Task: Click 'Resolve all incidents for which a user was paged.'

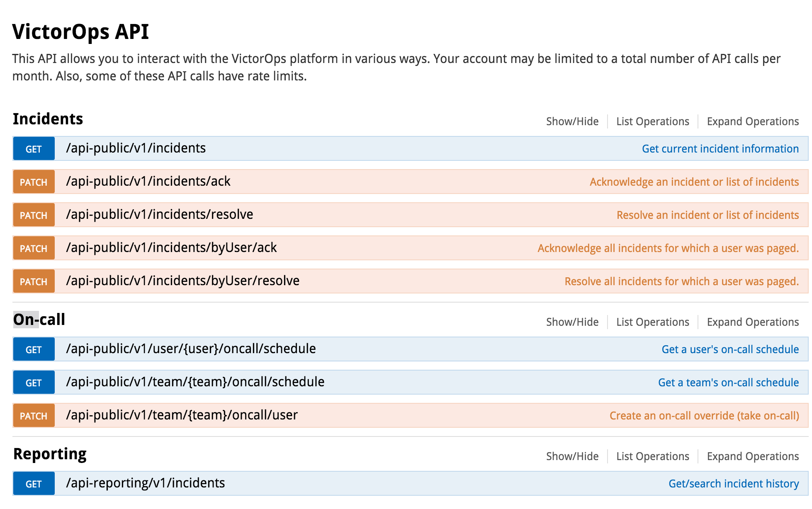Action: [x=682, y=281]
